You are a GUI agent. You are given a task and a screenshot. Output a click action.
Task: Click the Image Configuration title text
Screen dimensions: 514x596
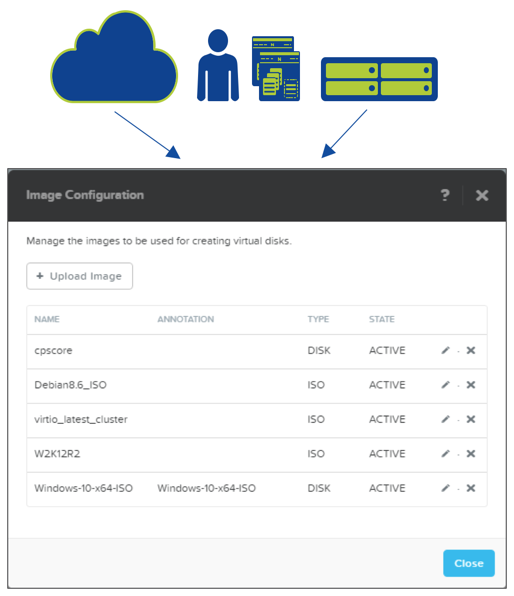[85, 195]
